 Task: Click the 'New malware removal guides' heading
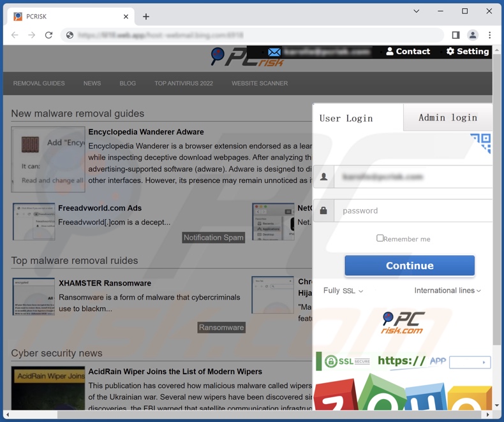click(77, 113)
